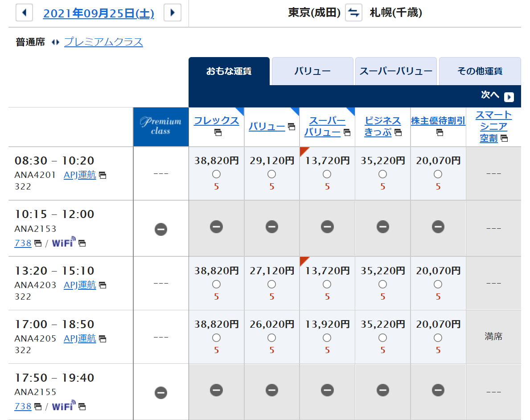530x420 pixels.
Task: Select 20,070円 株主優待割引 fare for 13:20 flight
Action: (x=438, y=284)
